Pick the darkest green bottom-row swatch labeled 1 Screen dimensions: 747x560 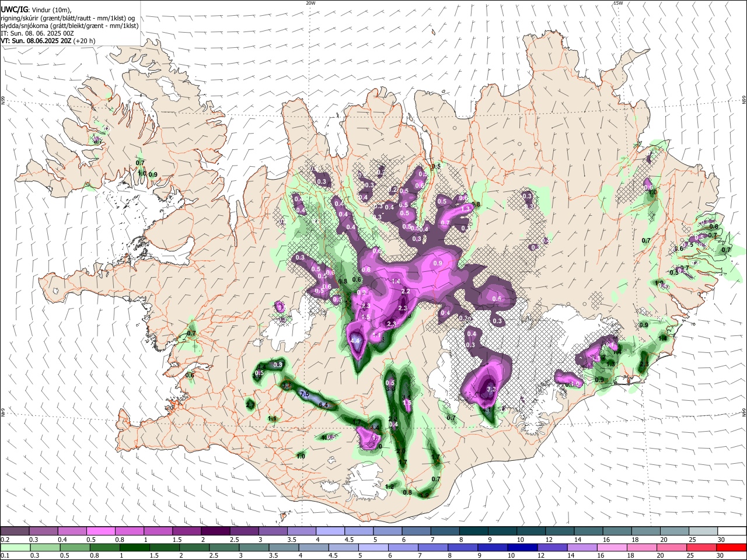[134, 547]
